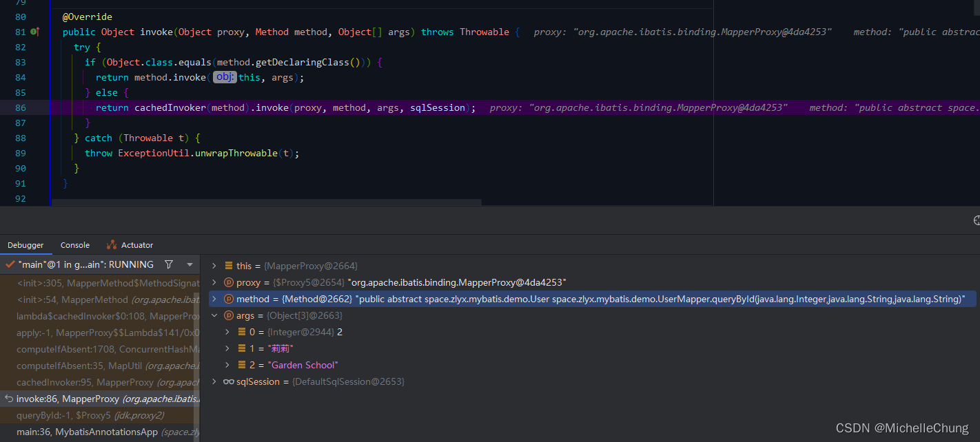
Task: Select the invoke:86 MapperProxy frame
Action: pos(100,399)
